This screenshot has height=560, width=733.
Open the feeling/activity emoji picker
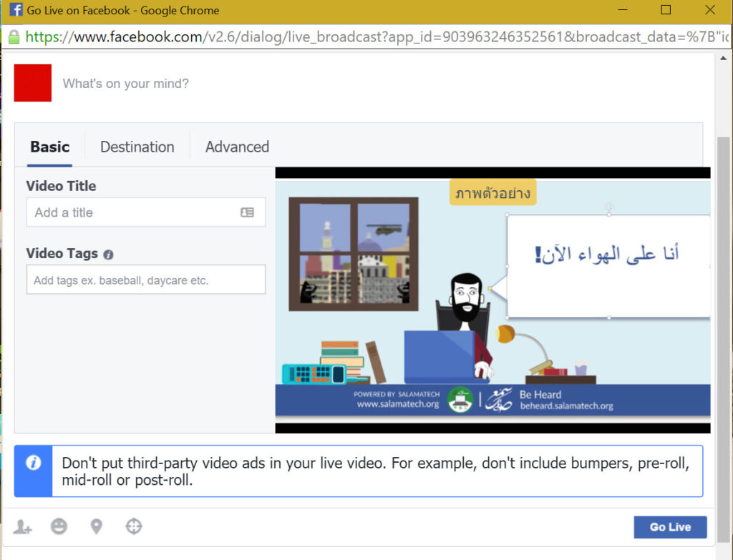[59, 527]
